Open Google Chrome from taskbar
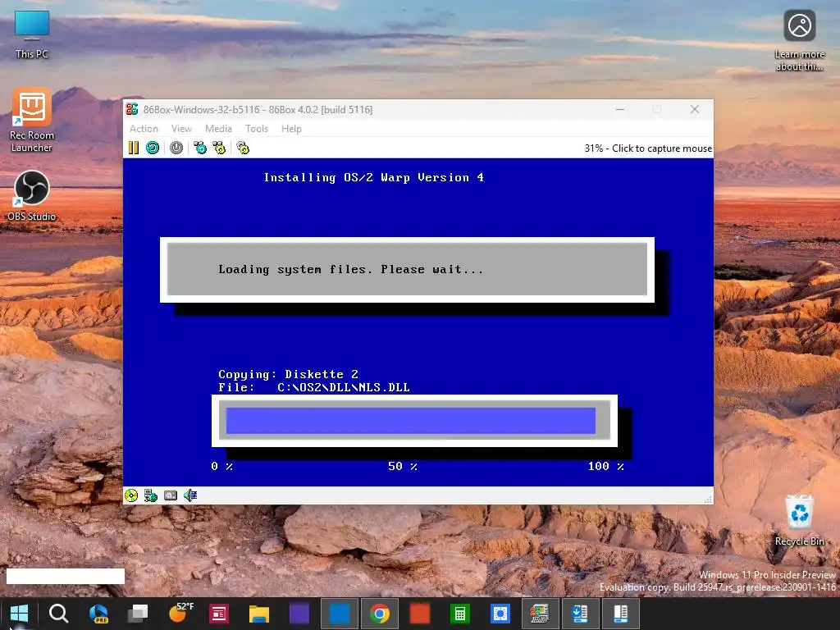The image size is (840, 630). click(380, 614)
